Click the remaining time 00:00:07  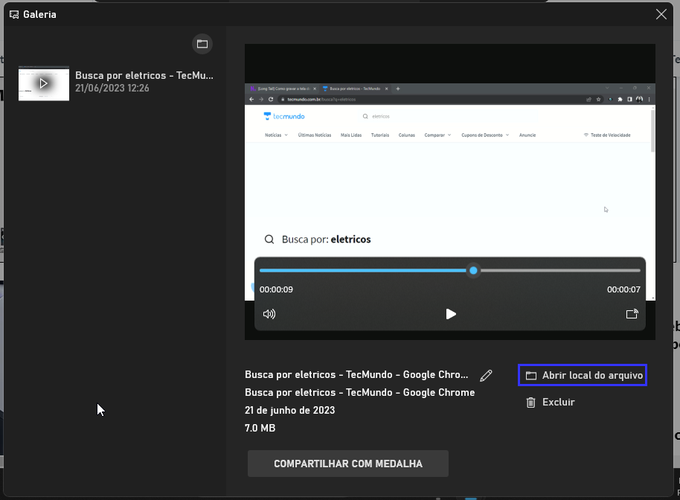pyautogui.click(x=624, y=289)
